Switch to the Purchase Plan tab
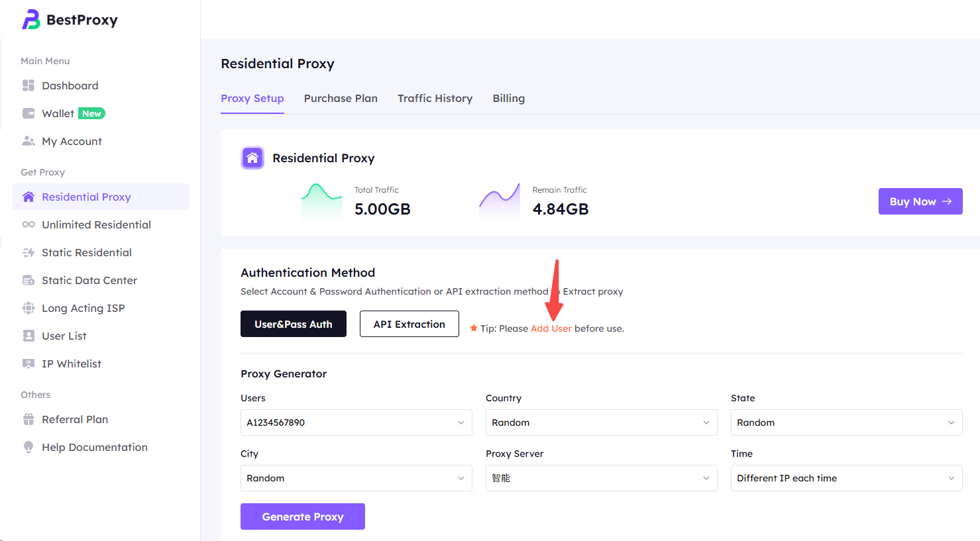This screenshot has height=541, width=980. 341,98
